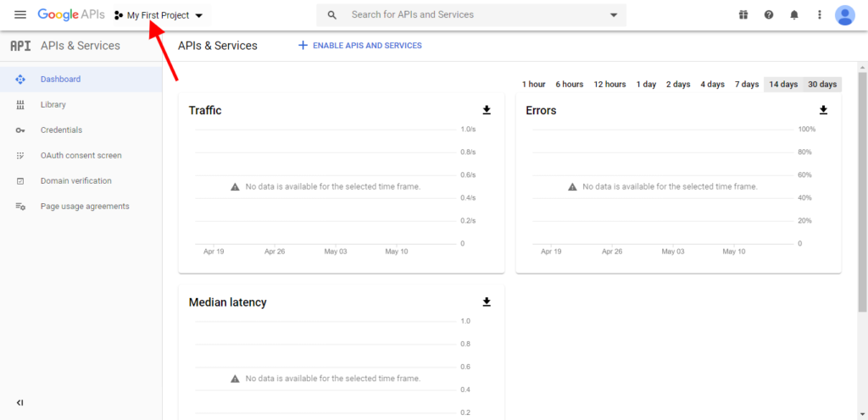Click the search magnifier icon
868x420 pixels.
tap(332, 15)
